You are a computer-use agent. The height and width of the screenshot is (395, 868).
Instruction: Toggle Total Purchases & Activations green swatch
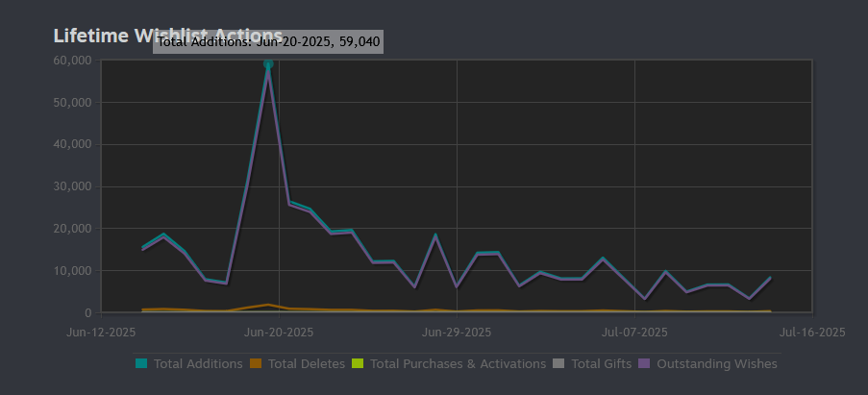[x=358, y=363]
